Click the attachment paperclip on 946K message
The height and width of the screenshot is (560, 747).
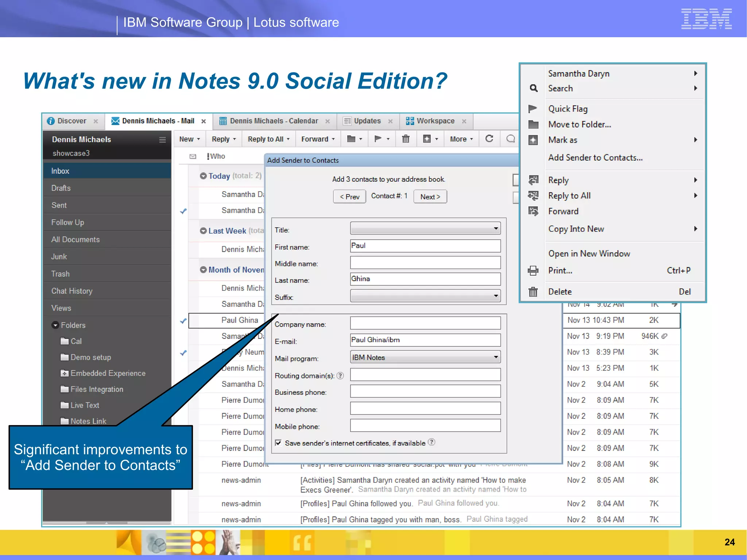[664, 336]
